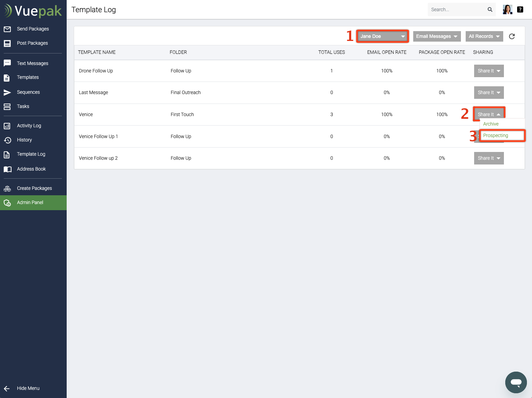Open the Email Messages filter dropdown

[437, 36]
